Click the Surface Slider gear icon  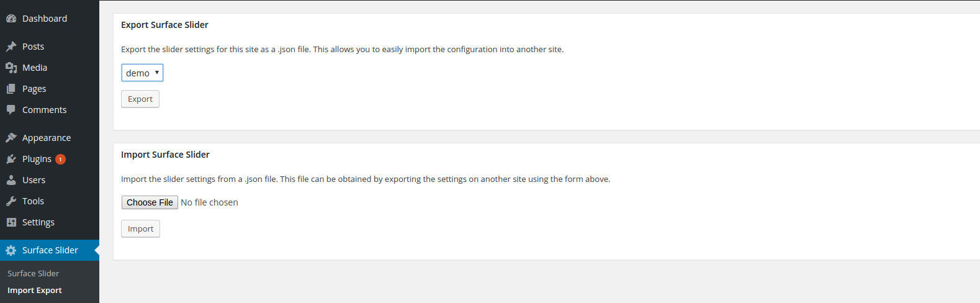(11, 250)
